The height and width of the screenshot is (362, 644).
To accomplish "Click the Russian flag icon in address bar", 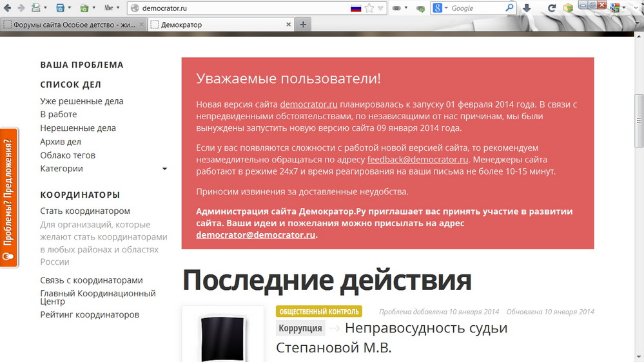I will pos(355,8).
